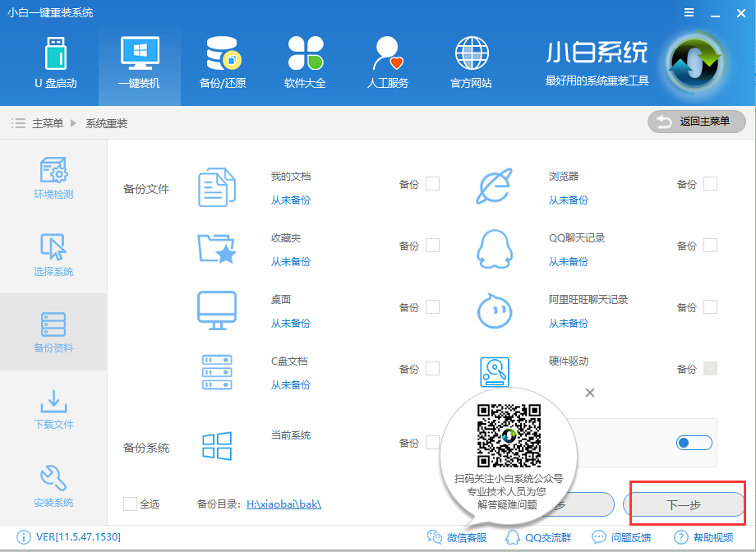Open the backup directory link H:\xiaobai\bak\
The height and width of the screenshot is (552, 756).
click(284, 504)
